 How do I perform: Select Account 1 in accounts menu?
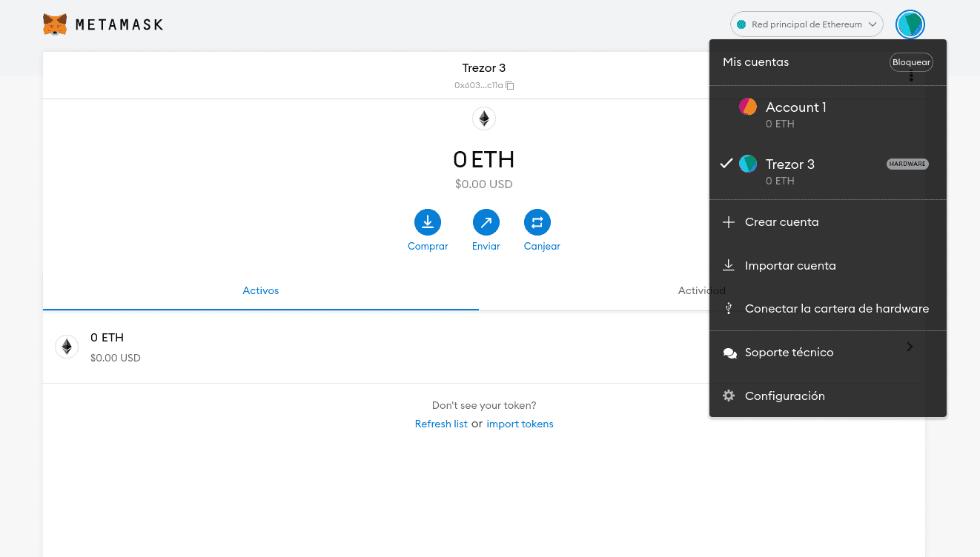(x=828, y=114)
